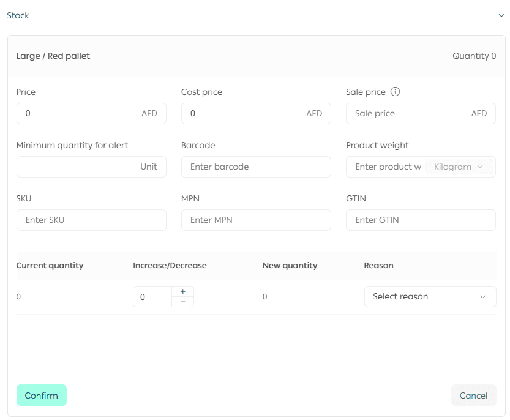The width and height of the screenshot is (510, 420).
Task: Click the Large / Red pallet header
Action: click(53, 56)
